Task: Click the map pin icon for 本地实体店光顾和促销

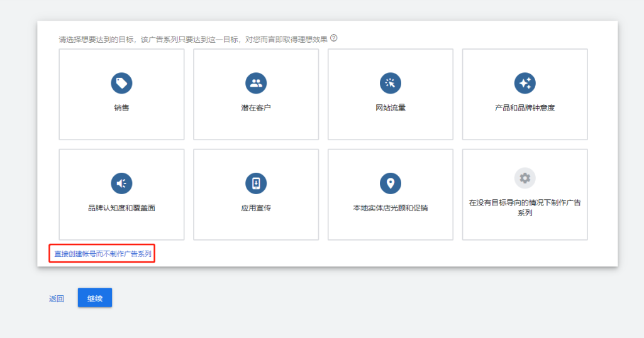Action: tap(391, 183)
